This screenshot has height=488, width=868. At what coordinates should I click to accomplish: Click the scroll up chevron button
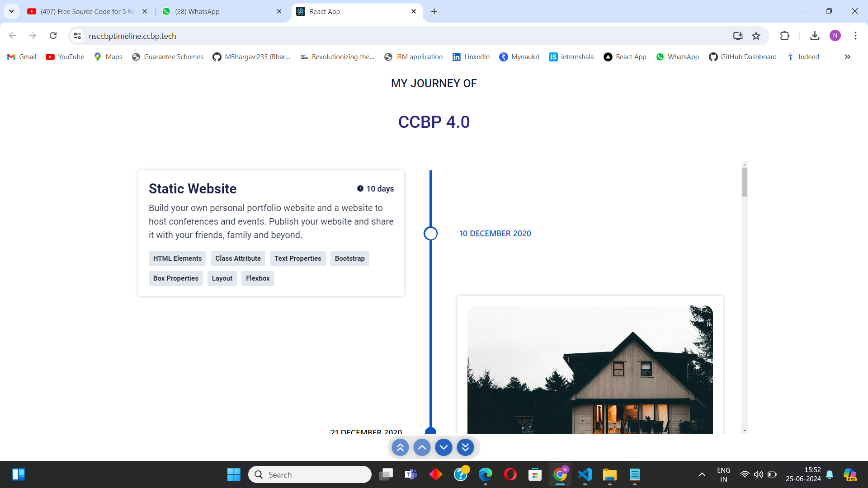422,447
